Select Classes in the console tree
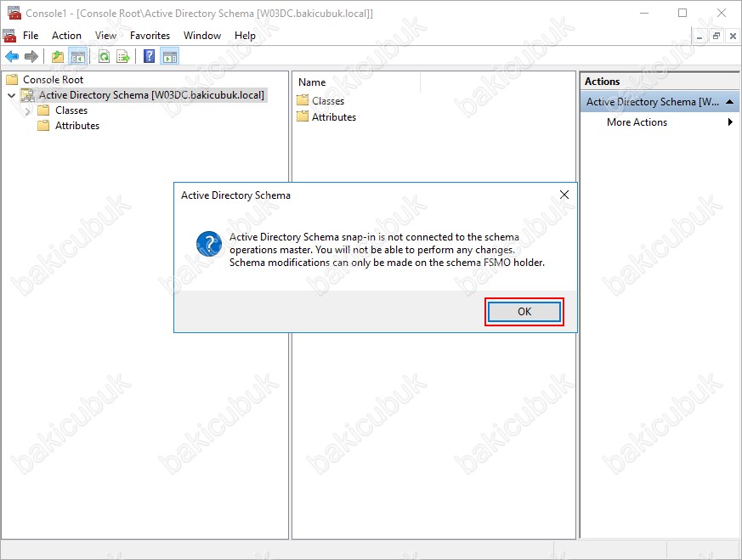742x560 pixels. pyautogui.click(x=71, y=110)
